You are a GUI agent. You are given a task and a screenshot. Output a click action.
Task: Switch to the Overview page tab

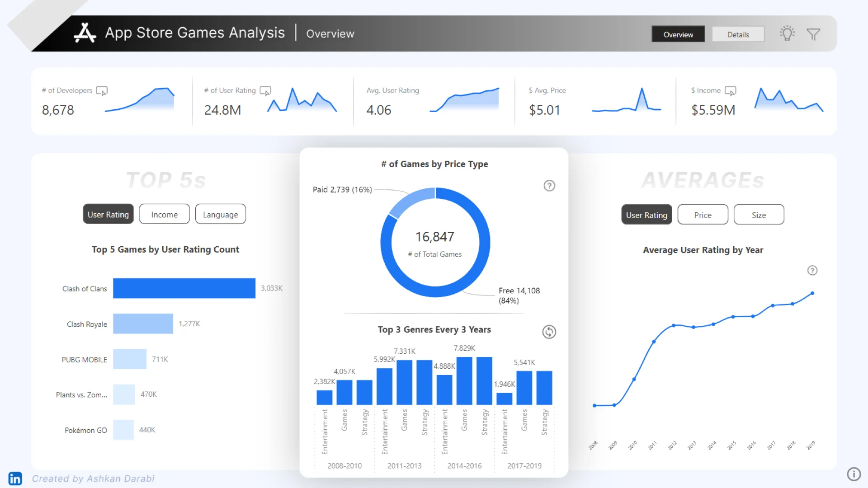(678, 34)
